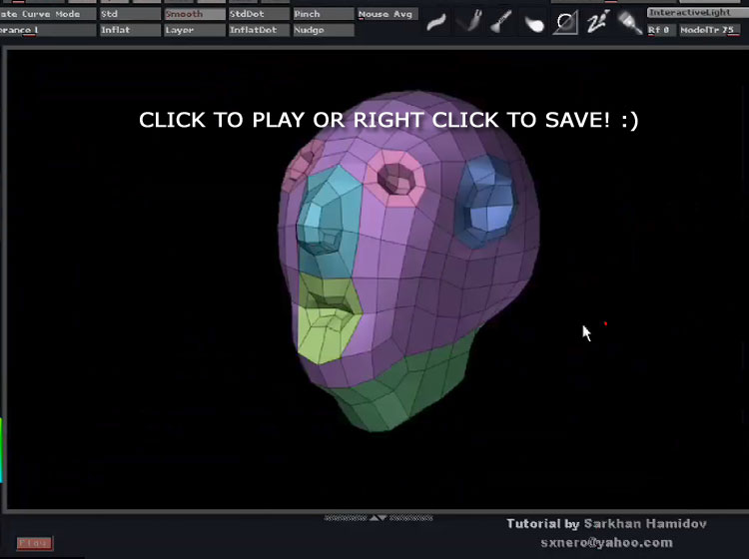The height and width of the screenshot is (560, 749).
Task: Toggle Mouse Avg setting
Action: tap(386, 14)
